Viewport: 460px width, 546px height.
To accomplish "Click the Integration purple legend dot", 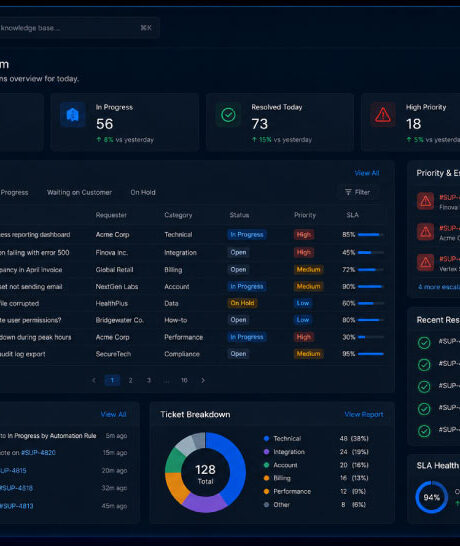I will pyautogui.click(x=266, y=452).
